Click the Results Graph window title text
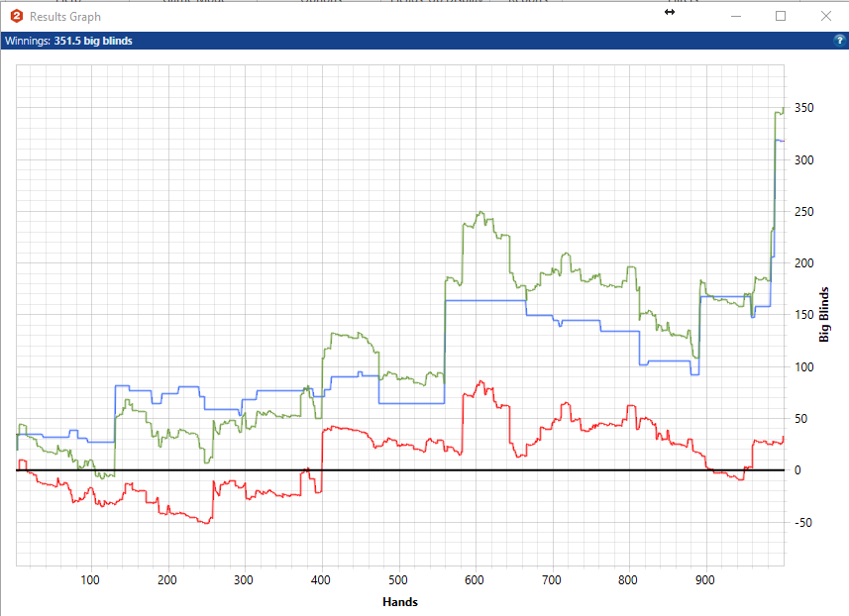Viewport: 849px width, 616px height. pyautogui.click(x=65, y=17)
